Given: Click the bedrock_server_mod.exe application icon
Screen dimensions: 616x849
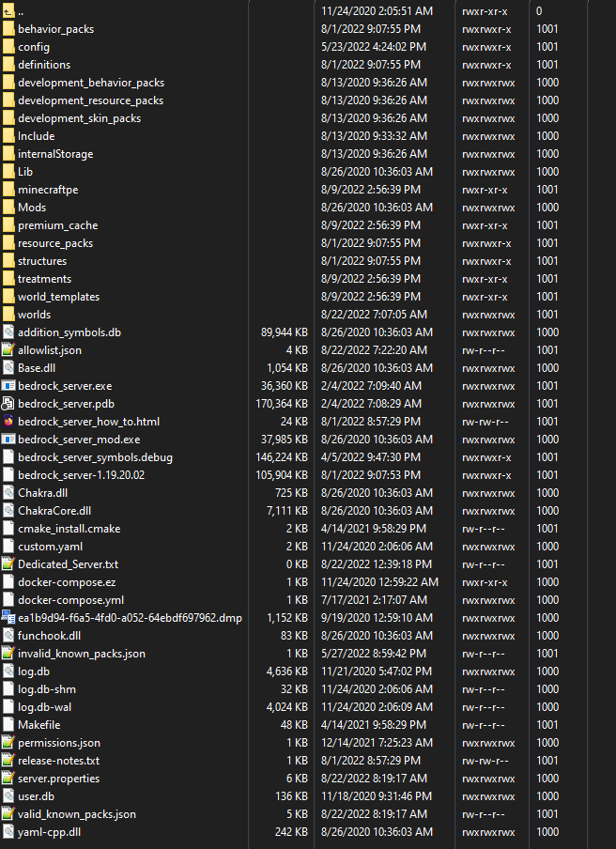Looking at the screenshot, I should [8, 440].
